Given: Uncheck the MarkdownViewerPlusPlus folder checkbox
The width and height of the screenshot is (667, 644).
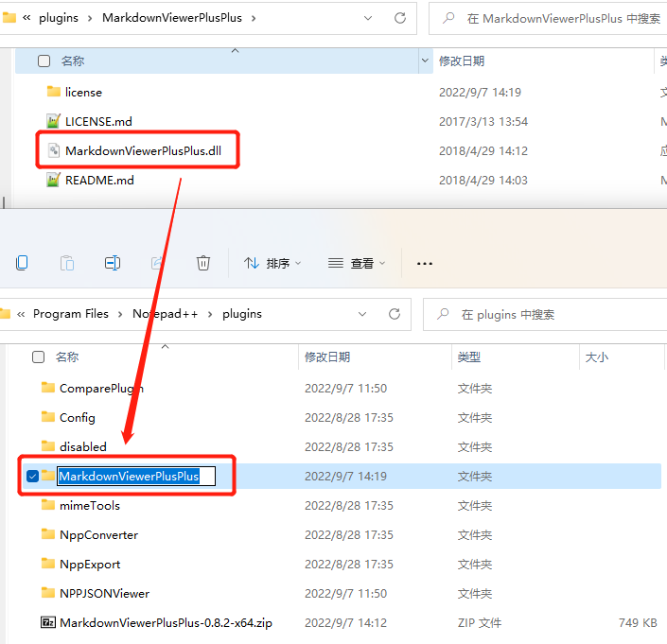Looking at the screenshot, I should [x=32, y=476].
